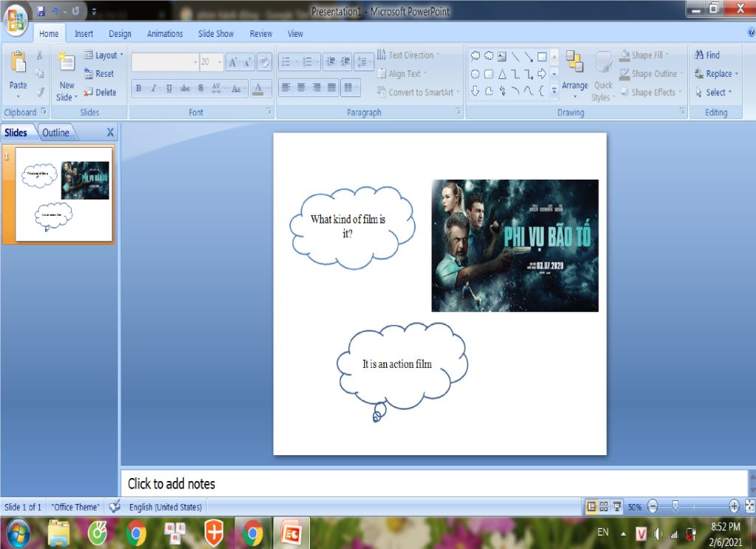Center the paragraph text
756x549 pixels.
301,88
